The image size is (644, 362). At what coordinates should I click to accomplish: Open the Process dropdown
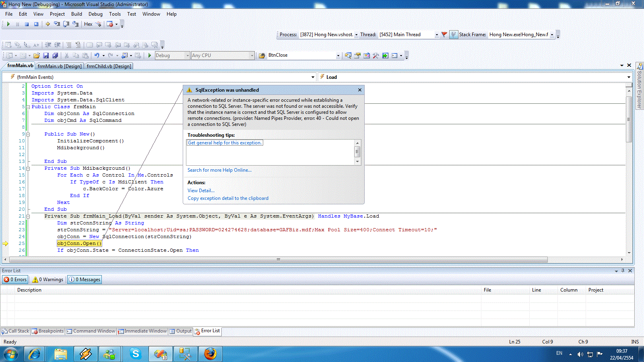356,35
